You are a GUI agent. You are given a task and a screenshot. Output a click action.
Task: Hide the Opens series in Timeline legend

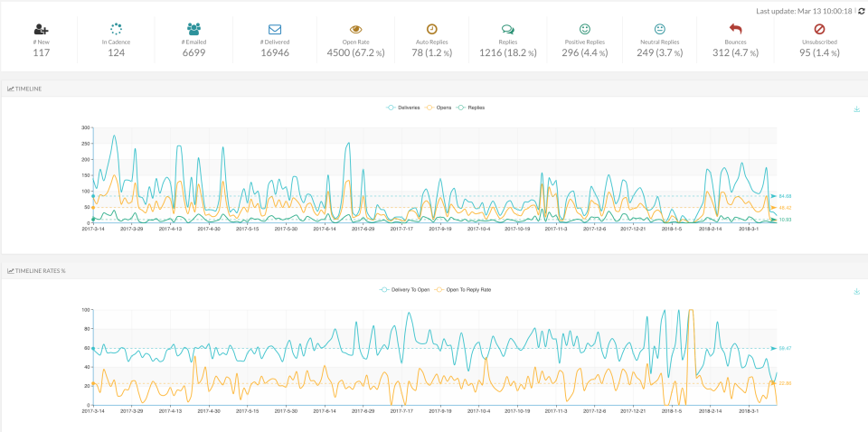[439, 108]
